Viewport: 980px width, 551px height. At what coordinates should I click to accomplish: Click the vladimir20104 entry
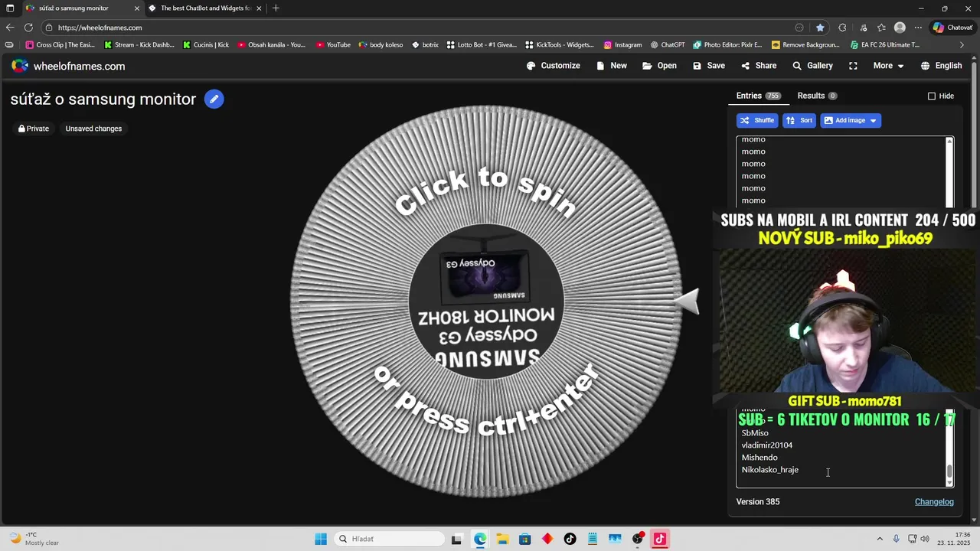pyautogui.click(x=766, y=445)
